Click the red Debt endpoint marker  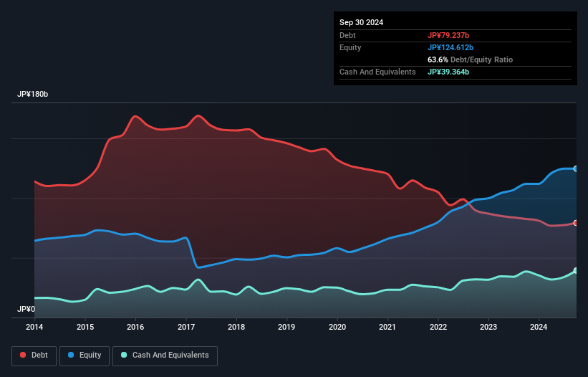(576, 223)
